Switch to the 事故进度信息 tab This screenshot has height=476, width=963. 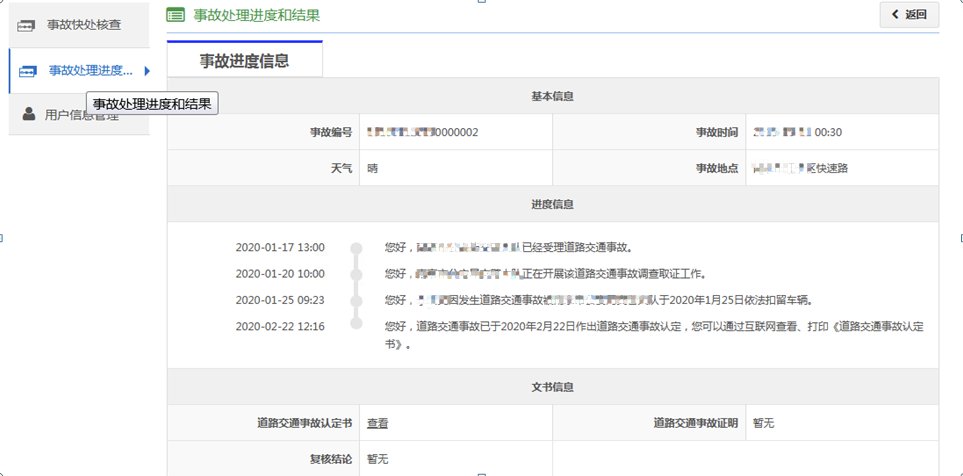(244, 60)
